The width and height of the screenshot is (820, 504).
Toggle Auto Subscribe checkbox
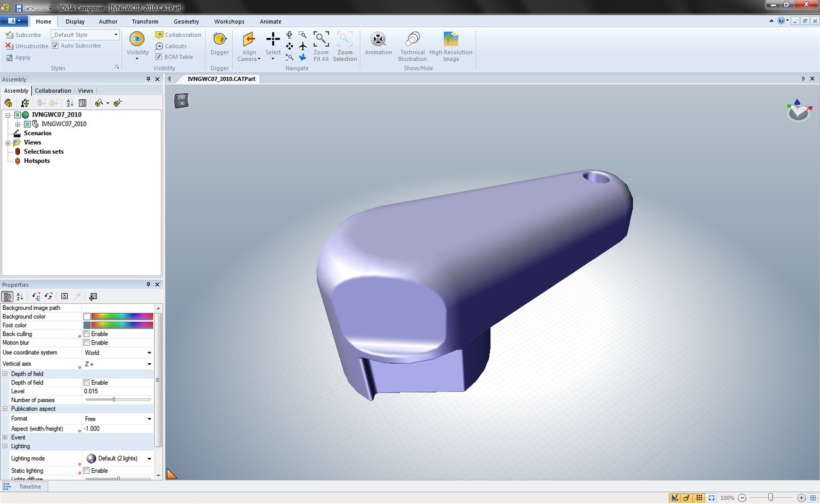pyautogui.click(x=55, y=45)
